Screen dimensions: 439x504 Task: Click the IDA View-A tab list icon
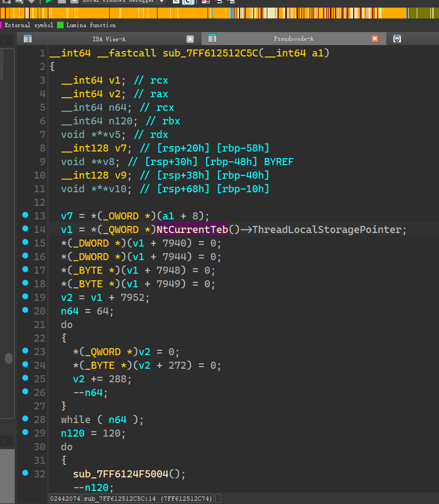point(28,39)
